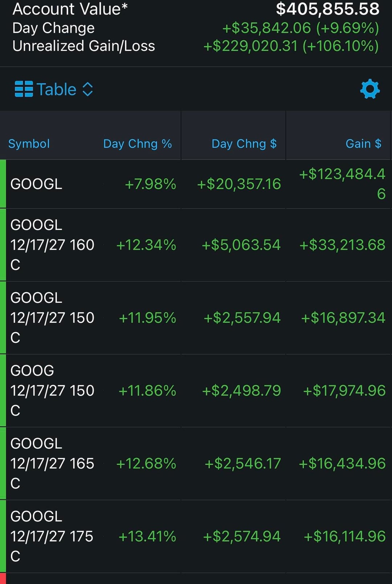Expand the Table view selector chevrons
392x584 pixels.
[88, 89]
